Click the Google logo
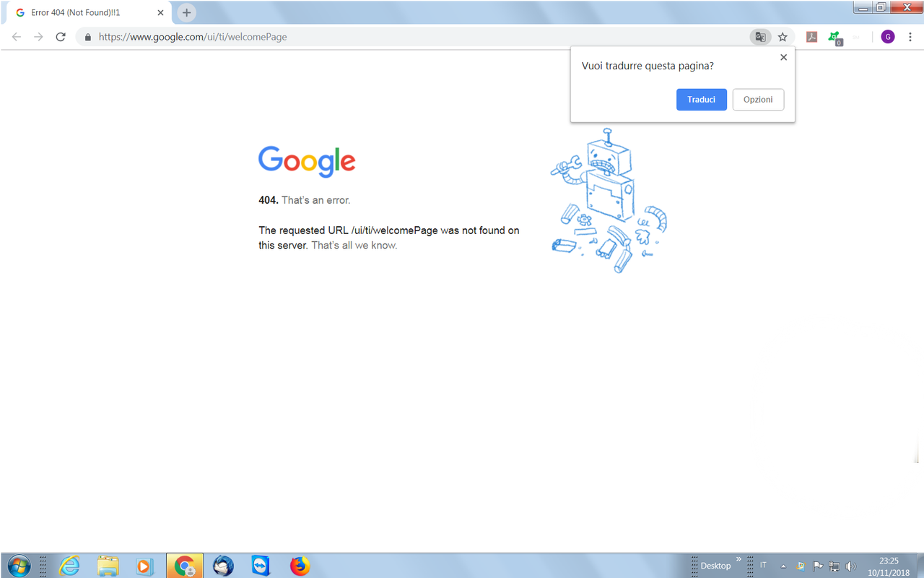 click(x=307, y=162)
